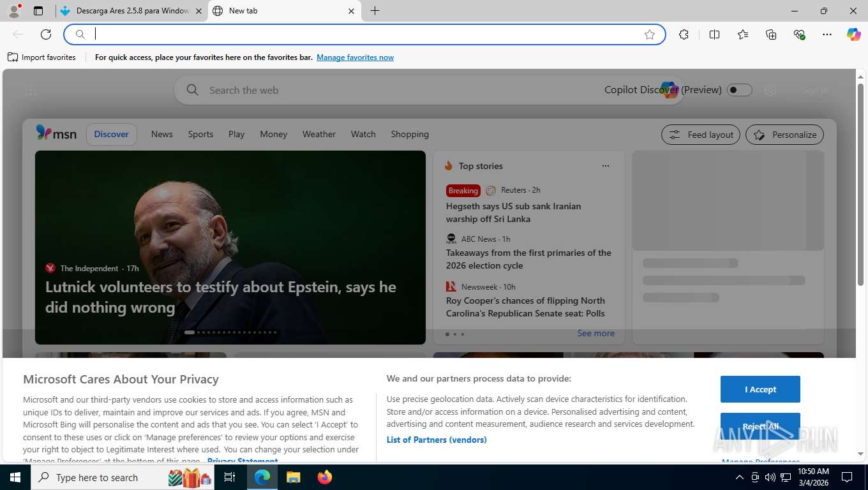Open the page settings gear icon

click(x=770, y=91)
